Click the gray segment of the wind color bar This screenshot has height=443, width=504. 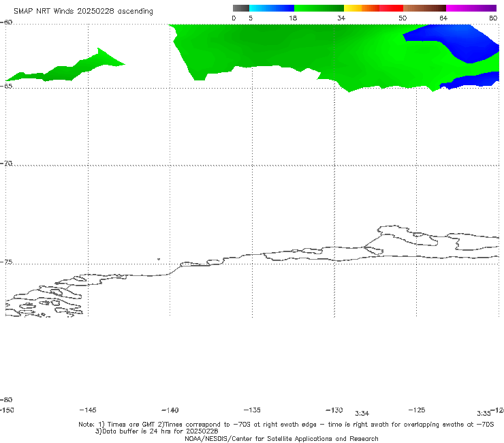240,8
